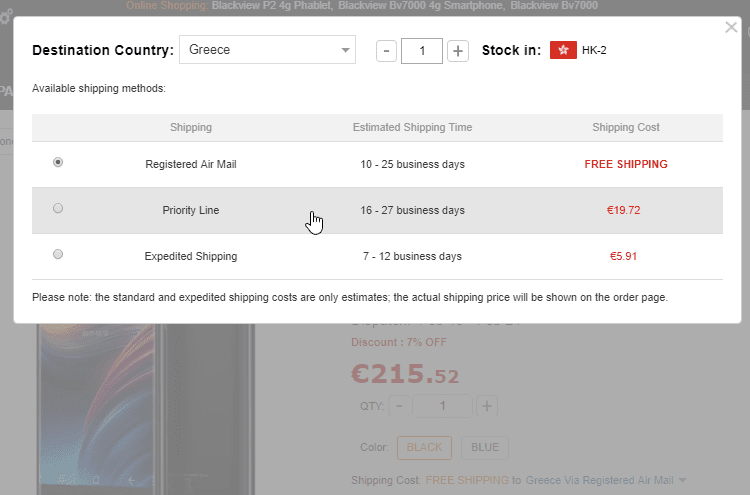750x495 pixels.
Task: Choose the BLUE color option
Action: (x=485, y=447)
